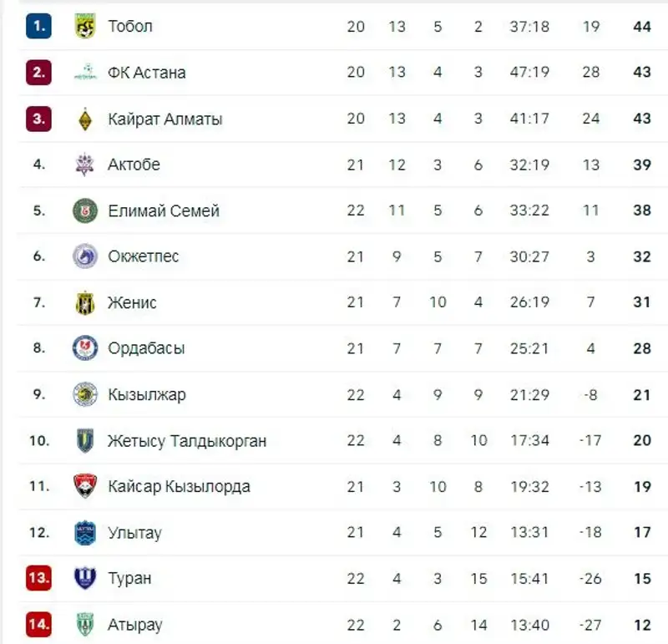Screen dimensions: 668x644
Task: Click the Актобе club emblem
Action: (85, 165)
